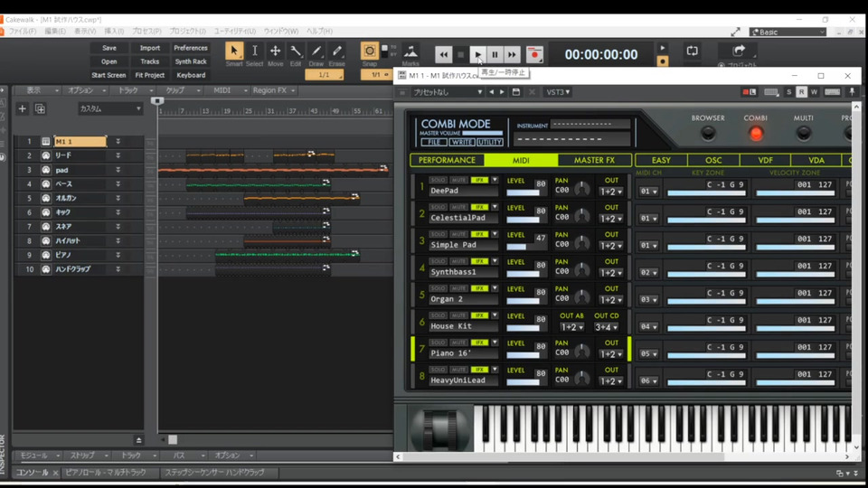
Task: Select the ピアノ track row
Action: 79,255
